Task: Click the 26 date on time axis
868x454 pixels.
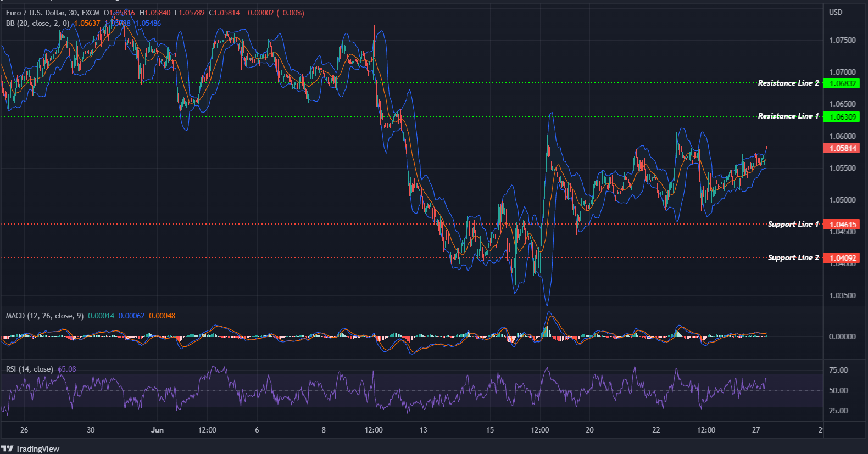Action: (24, 430)
